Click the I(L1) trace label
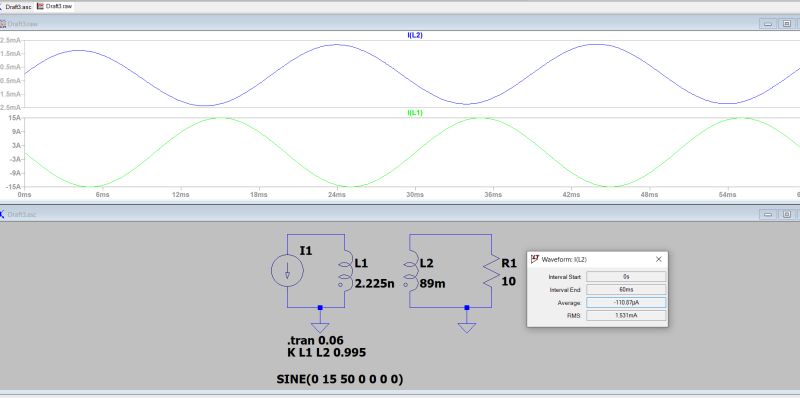The width and height of the screenshot is (800, 398). 415,113
